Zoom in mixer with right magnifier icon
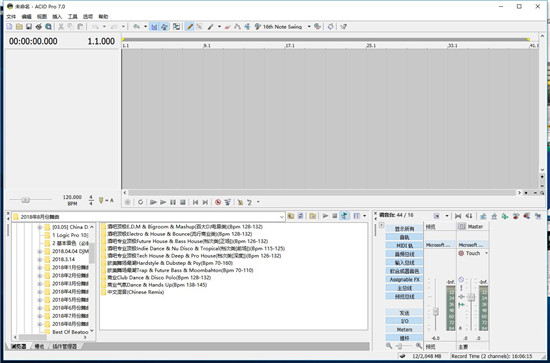 [x=418, y=346]
